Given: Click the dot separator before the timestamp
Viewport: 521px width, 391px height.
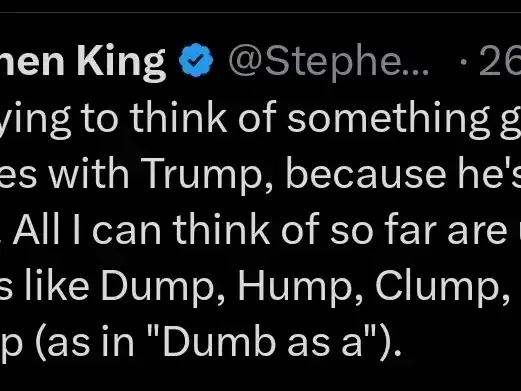Looking at the screenshot, I should tap(463, 62).
